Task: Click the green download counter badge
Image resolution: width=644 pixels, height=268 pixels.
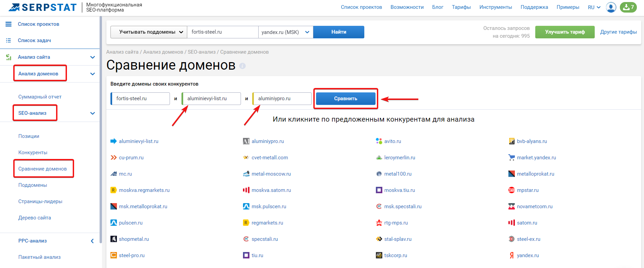Action: tap(628, 7)
